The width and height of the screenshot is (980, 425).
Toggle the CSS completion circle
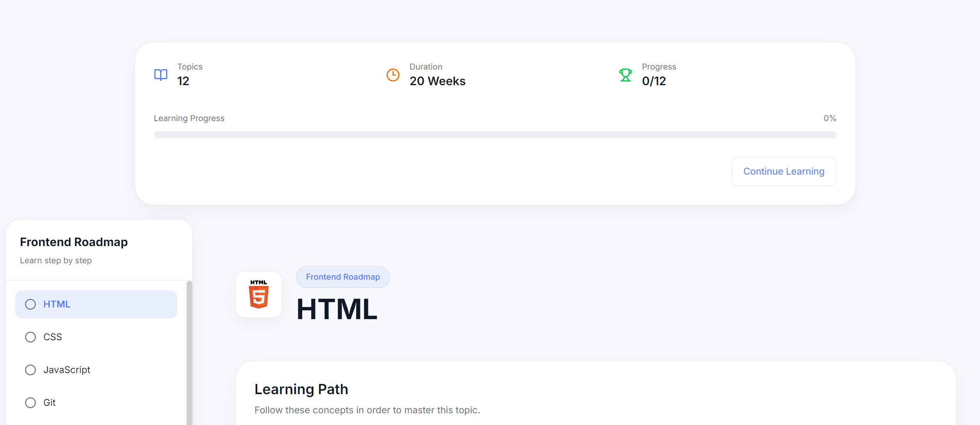point(30,337)
